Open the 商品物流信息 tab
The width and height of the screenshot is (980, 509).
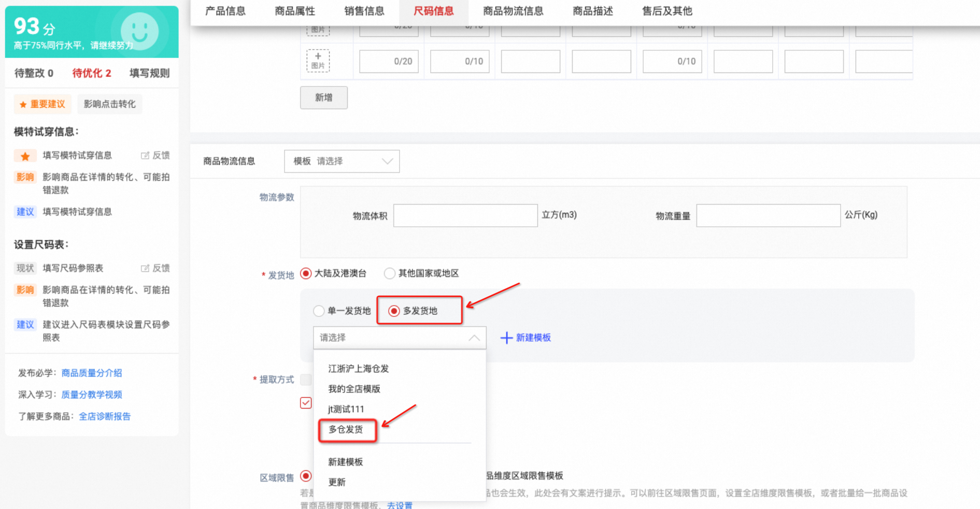click(513, 11)
